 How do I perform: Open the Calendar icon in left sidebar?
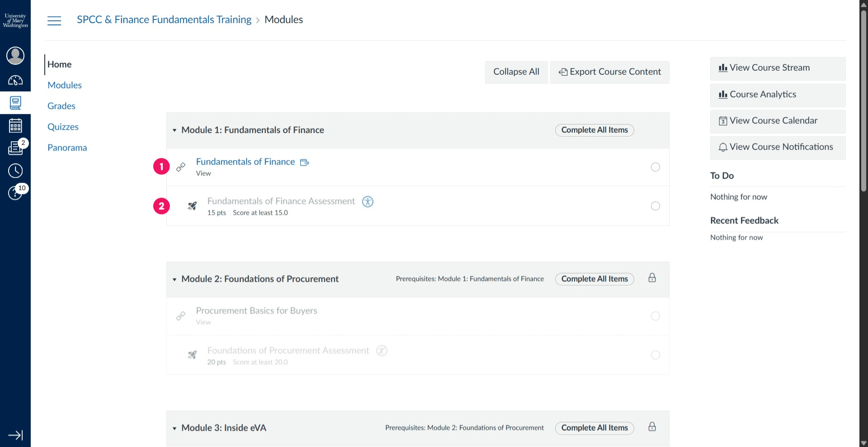tap(15, 125)
